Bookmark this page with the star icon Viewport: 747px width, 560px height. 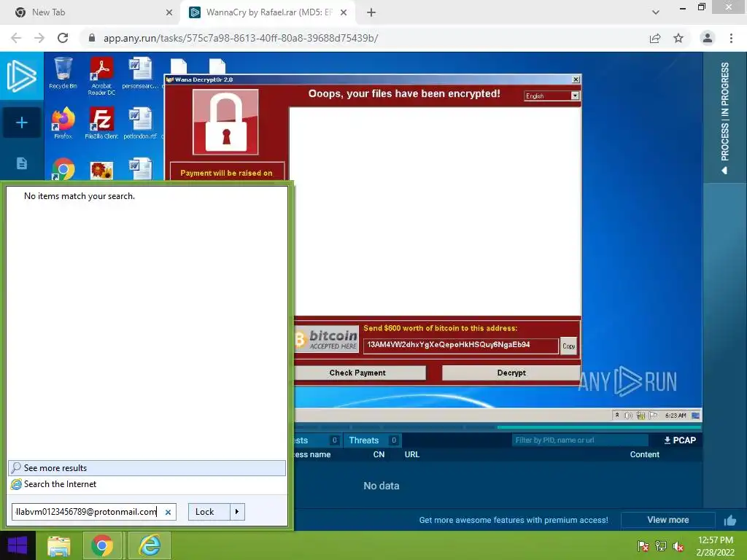[678, 38]
